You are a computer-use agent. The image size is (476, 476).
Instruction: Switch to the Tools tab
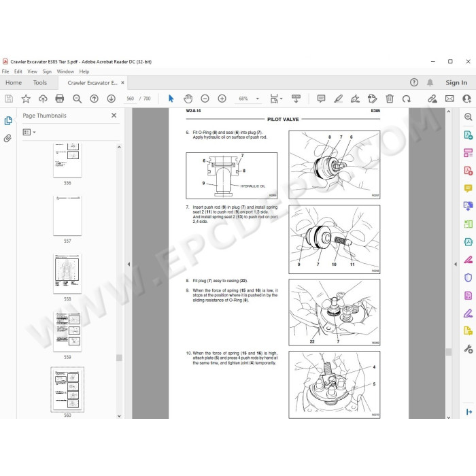40,82
